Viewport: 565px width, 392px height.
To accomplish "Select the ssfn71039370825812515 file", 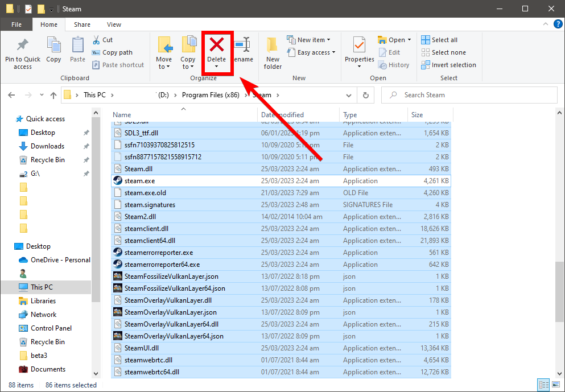I will pos(281,145).
